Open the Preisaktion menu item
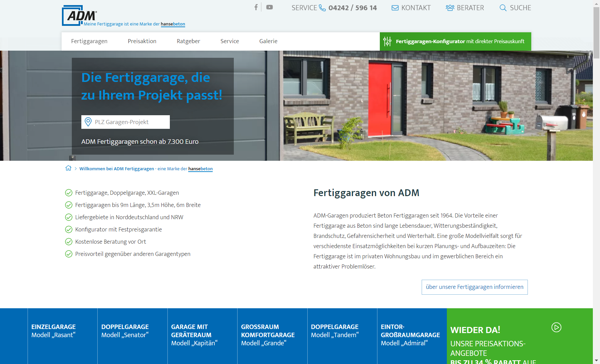600x364 pixels. tap(142, 41)
